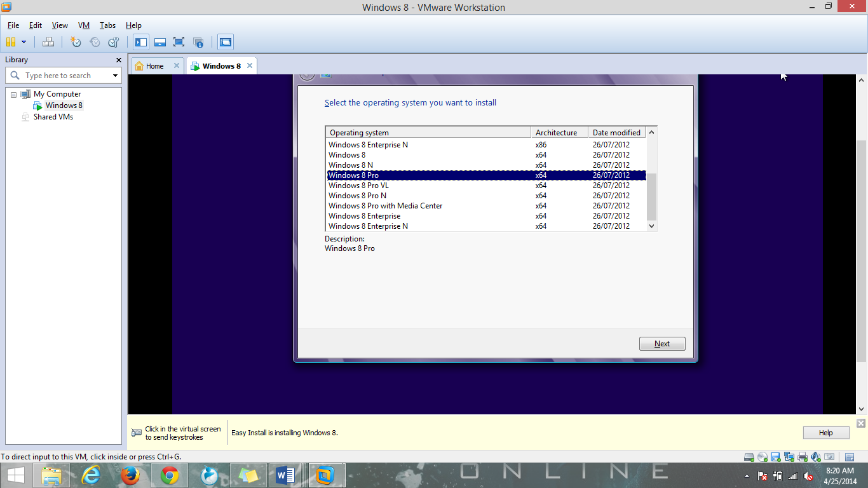Viewport: 868px width, 488px height.
Task: Open the File menu
Action: point(13,25)
